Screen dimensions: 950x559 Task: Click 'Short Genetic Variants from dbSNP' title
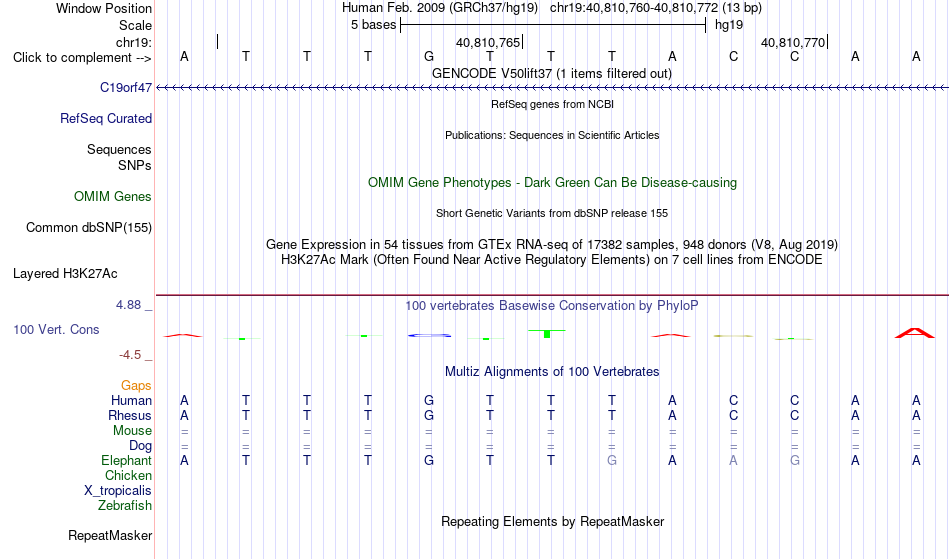[x=552, y=213]
